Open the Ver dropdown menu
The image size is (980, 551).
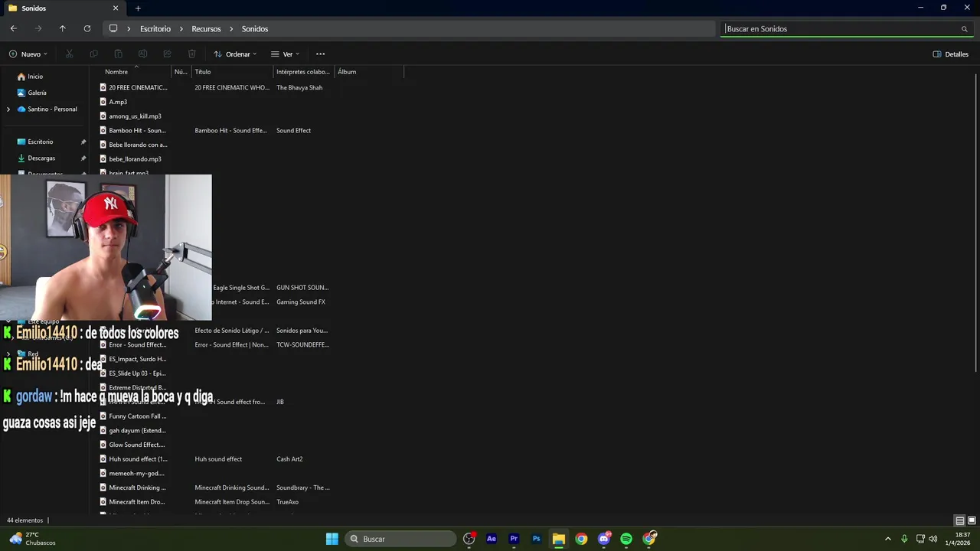click(285, 54)
